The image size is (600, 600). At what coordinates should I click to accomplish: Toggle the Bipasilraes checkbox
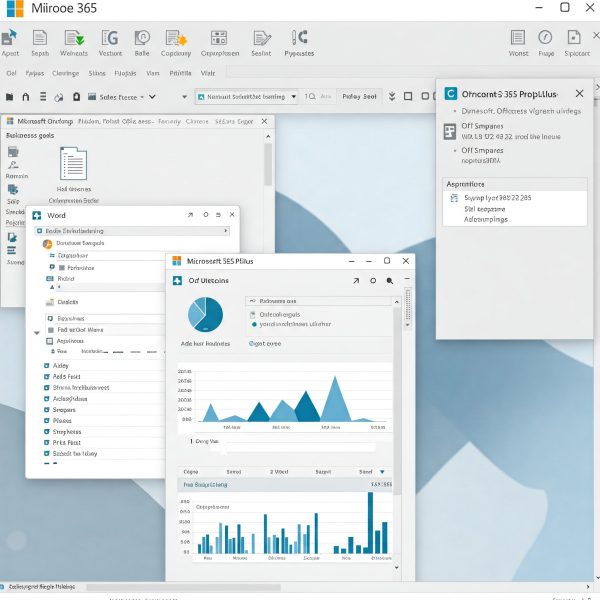pyautogui.click(x=50, y=318)
